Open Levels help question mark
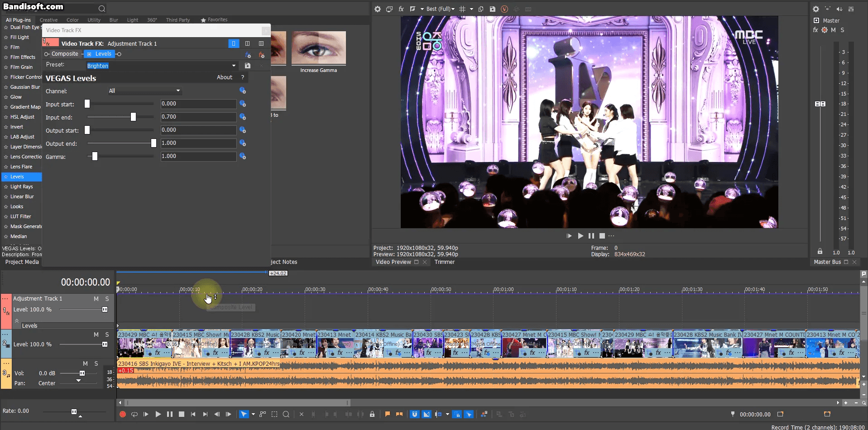 pos(243,77)
